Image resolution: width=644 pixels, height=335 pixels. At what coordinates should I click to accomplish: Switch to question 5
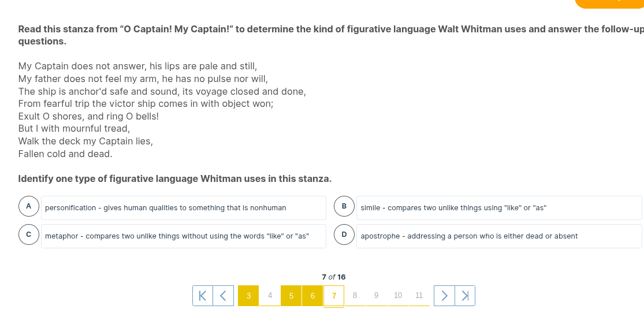tap(291, 296)
